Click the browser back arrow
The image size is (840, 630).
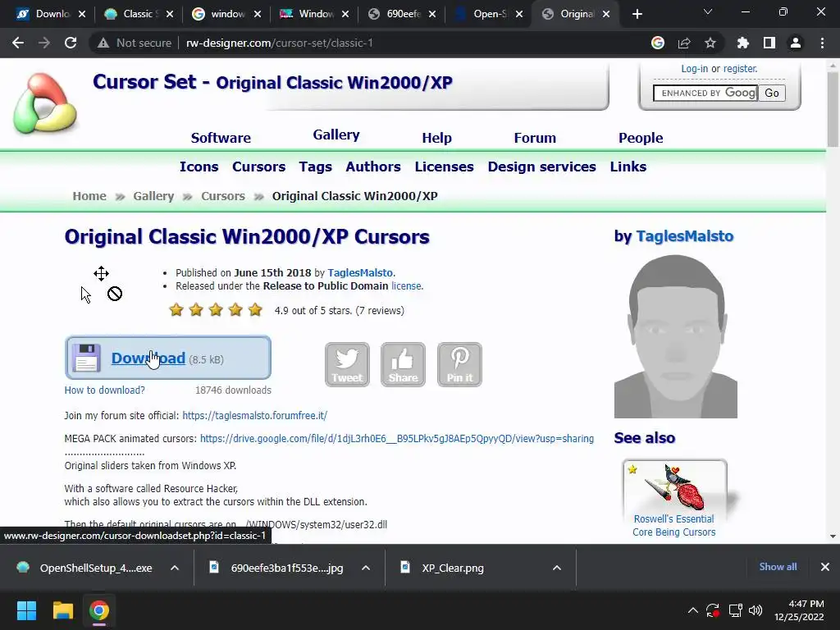pyautogui.click(x=18, y=43)
